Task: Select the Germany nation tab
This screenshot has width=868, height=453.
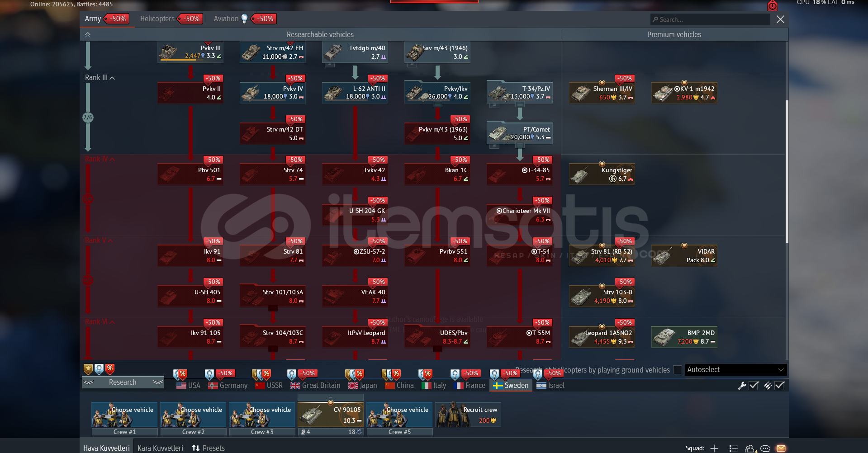Action: coord(228,386)
